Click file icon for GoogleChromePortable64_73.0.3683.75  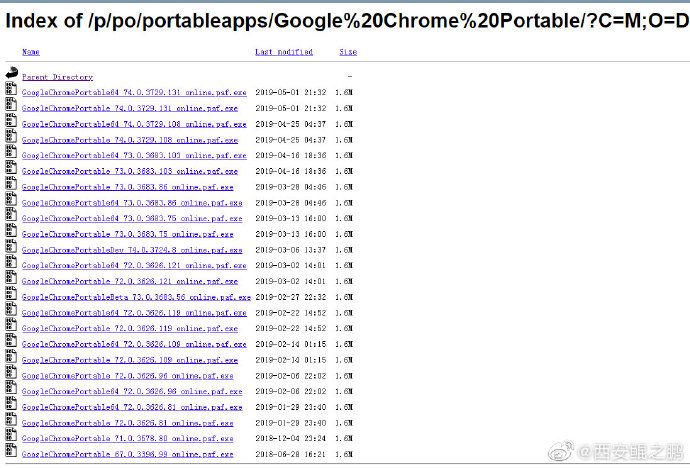click(x=11, y=214)
